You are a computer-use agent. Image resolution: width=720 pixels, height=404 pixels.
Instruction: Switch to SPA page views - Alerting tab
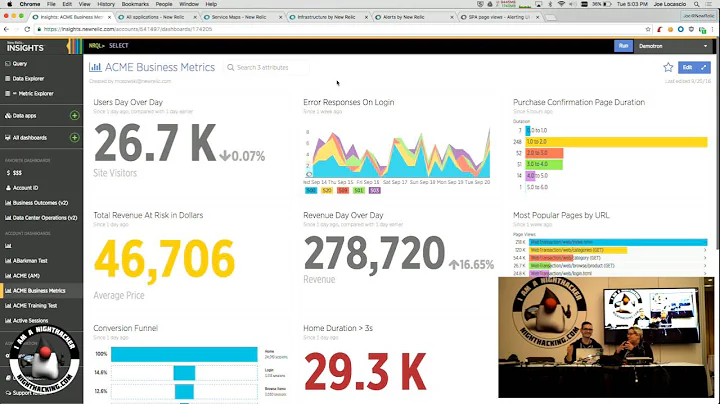pos(499,17)
